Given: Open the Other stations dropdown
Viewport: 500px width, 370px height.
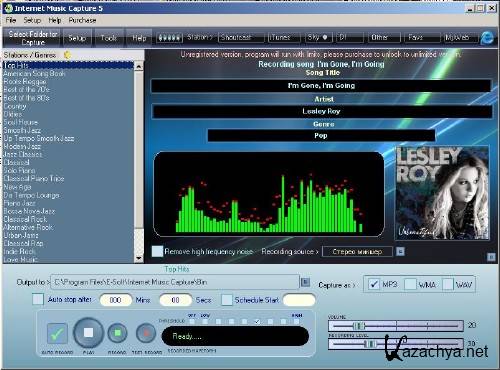Looking at the screenshot, I should pyautogui.click(x=385, y=37).
